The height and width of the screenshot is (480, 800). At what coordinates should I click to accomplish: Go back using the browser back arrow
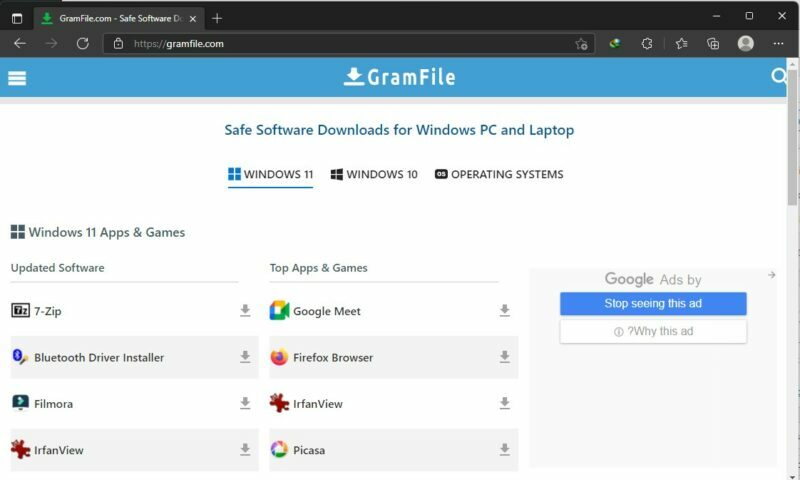20,43
